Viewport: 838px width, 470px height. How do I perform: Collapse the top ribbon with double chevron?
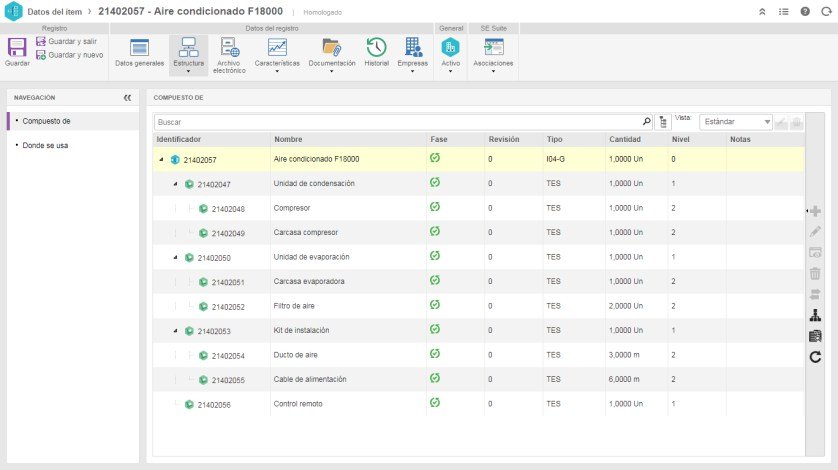pyautogui.click(x=762, y=11)
